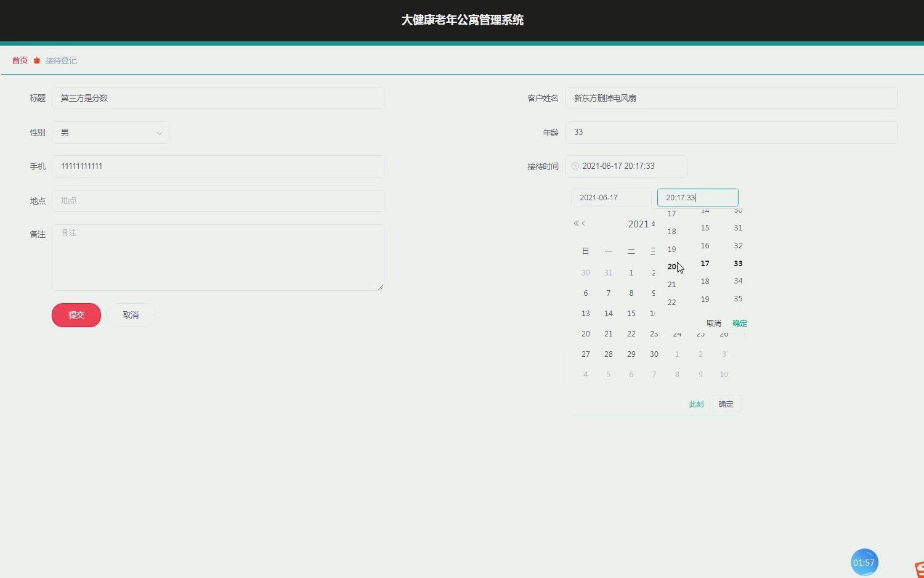Screen dimensions: 924x578
Task: Pick greyed next-month day 9
Action: (x=700, y=375)
